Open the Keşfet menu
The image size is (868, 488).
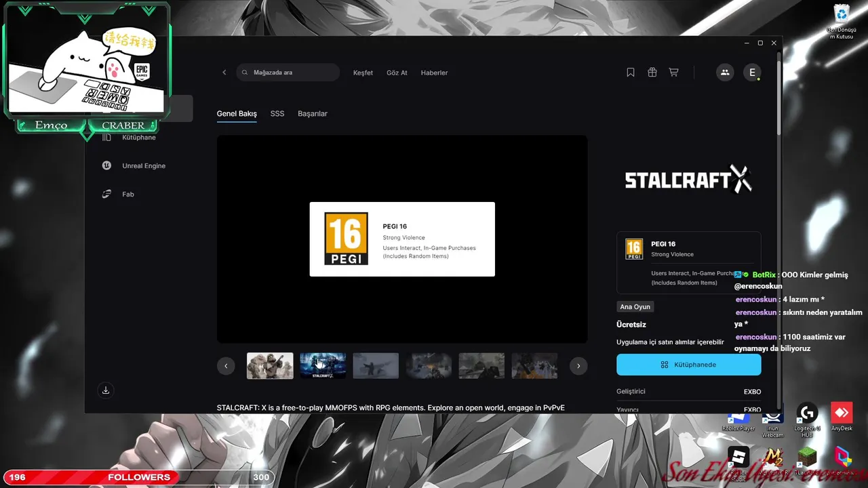point(363,73)
